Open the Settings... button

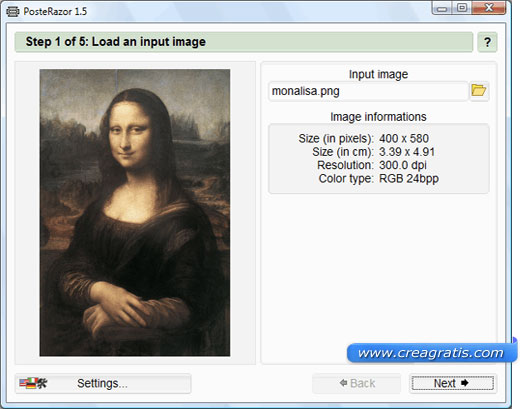pyautogui.click(x=103, y=383)
